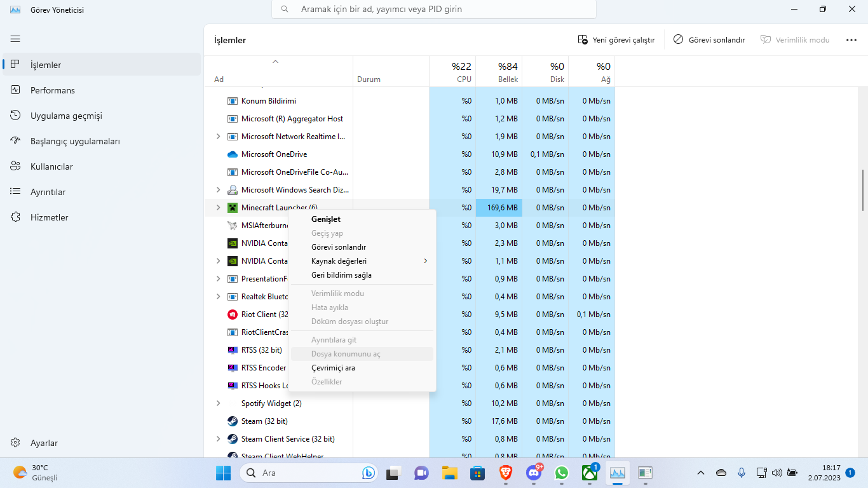Viewport: 868px width, 488px height.
Task: Click the RTSS (32 bit) process icon
Action: coord(232,350)
